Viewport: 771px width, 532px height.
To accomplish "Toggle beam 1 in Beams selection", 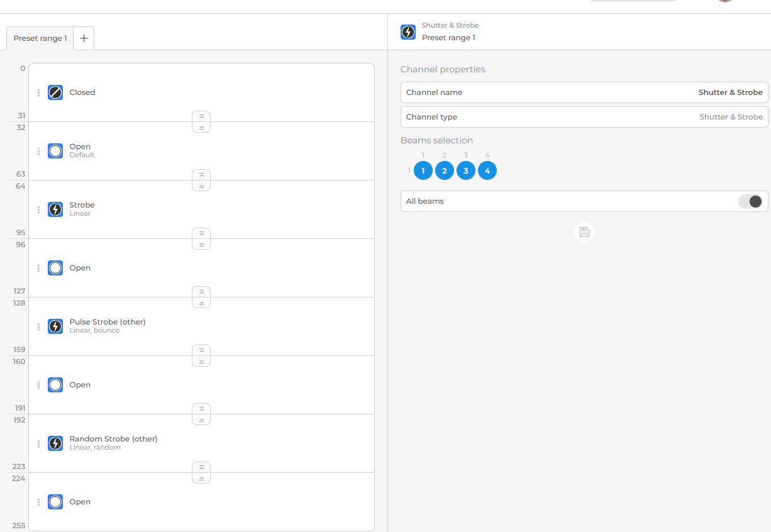I will click(423, 170).
